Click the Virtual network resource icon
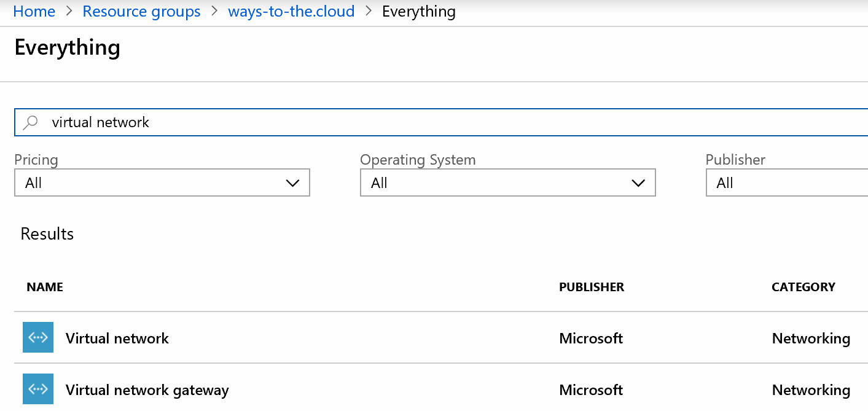The width and height of the screenshot is (868, 411). click(x=38, y=337)
